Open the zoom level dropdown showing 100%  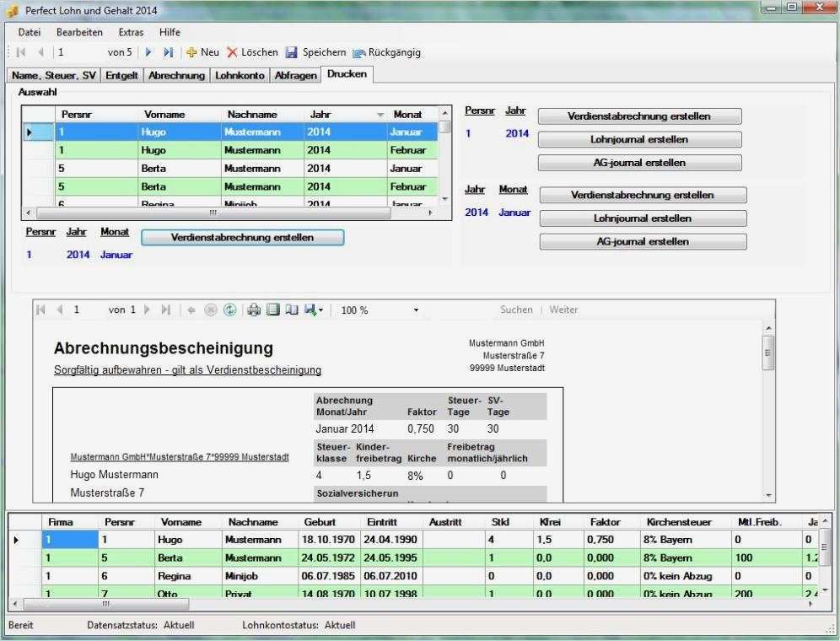[415, 309]
